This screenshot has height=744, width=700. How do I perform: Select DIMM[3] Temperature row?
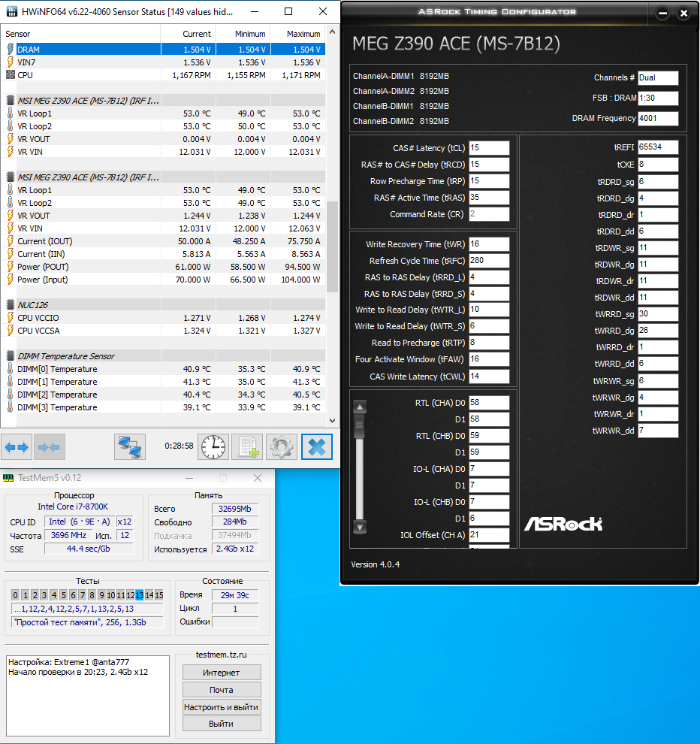(163, 407)
